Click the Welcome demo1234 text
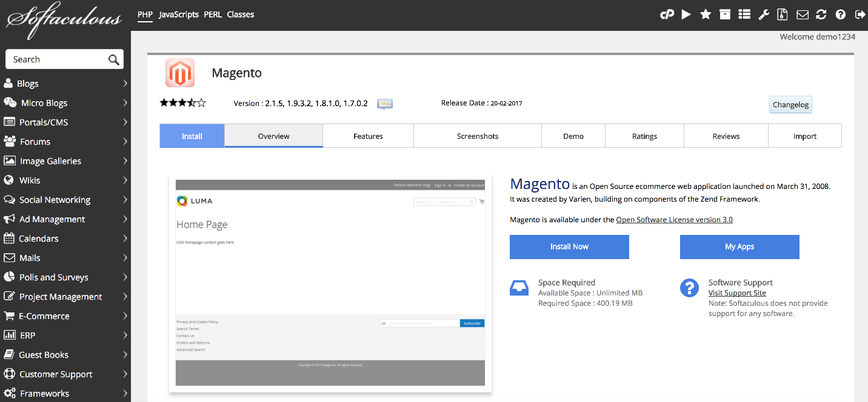The height and width of the screenshot is (402, 868). [x=818, y=37]
